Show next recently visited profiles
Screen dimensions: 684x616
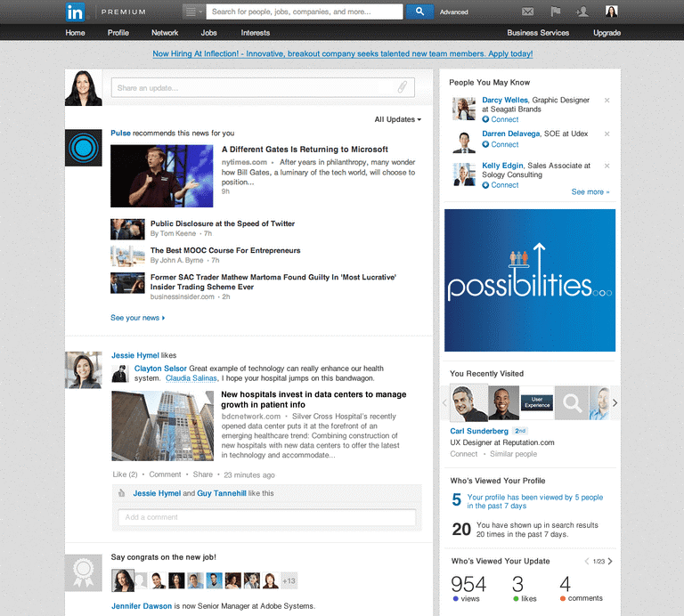tap(615, 403)
